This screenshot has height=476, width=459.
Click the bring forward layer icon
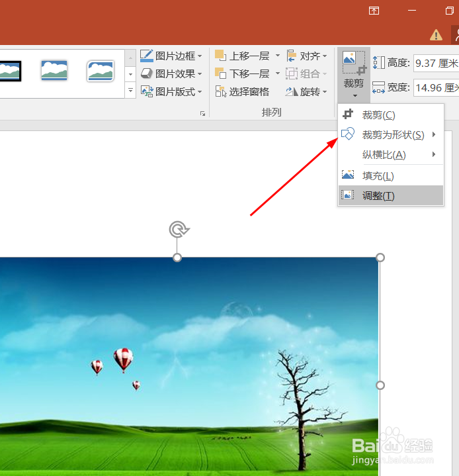(x=220, y=56)
